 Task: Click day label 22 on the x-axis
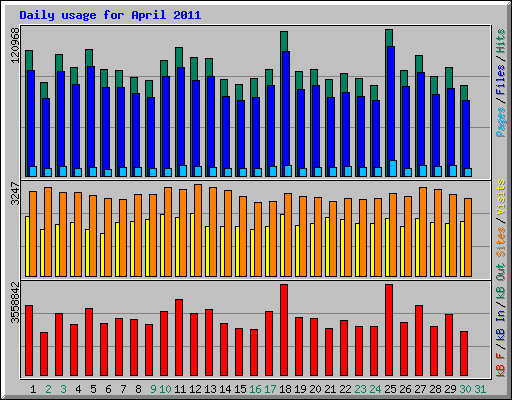click(x=345, y=389)
